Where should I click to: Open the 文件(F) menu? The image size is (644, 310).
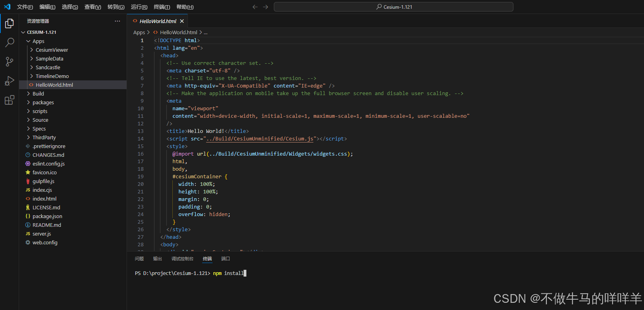(25, 7)
